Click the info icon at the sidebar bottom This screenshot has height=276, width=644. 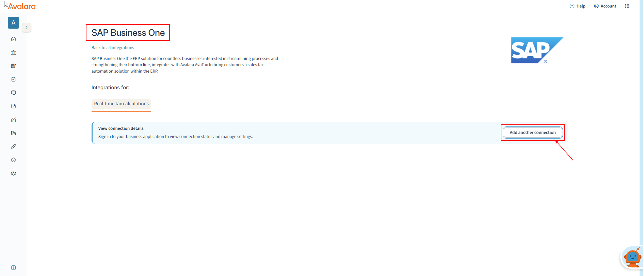[x=13, y=268]
